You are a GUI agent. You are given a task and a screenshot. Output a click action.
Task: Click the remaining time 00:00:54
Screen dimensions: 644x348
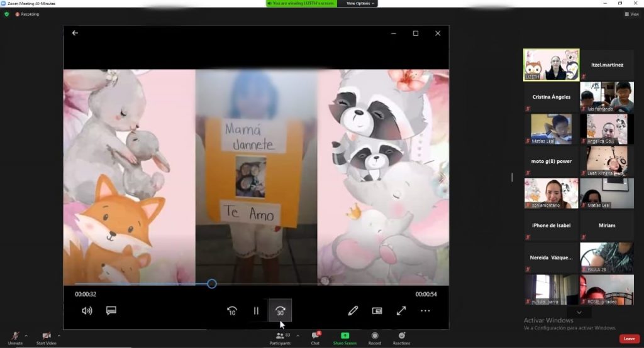click(x=426, y=294)
